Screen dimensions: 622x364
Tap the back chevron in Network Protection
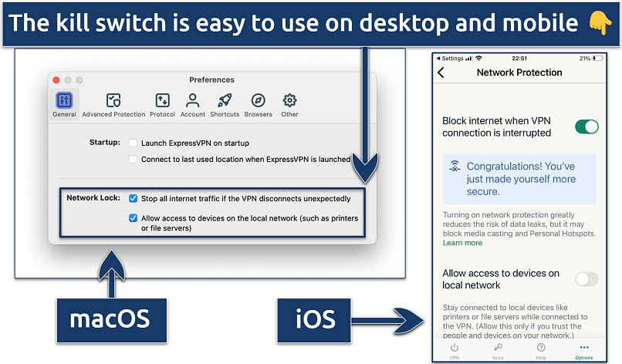(441, 72)
